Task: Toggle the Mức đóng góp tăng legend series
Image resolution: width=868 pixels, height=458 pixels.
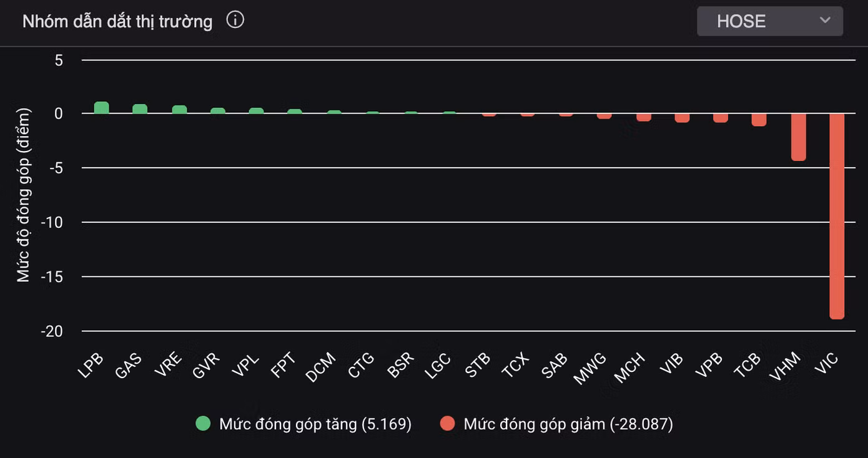Action: coord(315,424)
